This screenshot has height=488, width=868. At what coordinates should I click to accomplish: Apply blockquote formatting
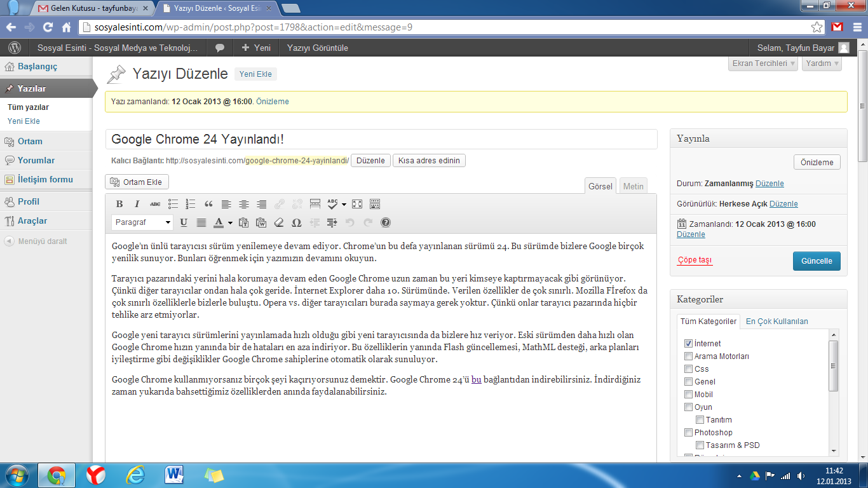click(x=208, y=204)
